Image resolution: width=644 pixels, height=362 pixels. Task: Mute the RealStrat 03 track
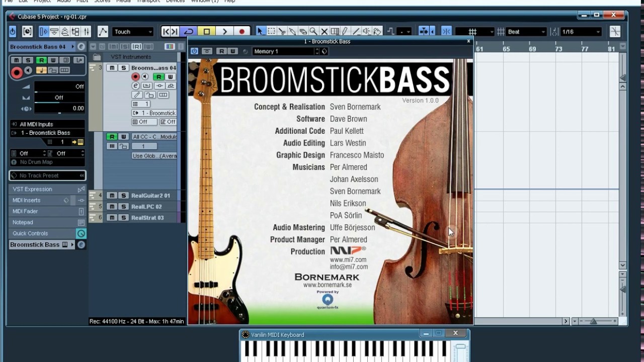click(x=112, y=218)
